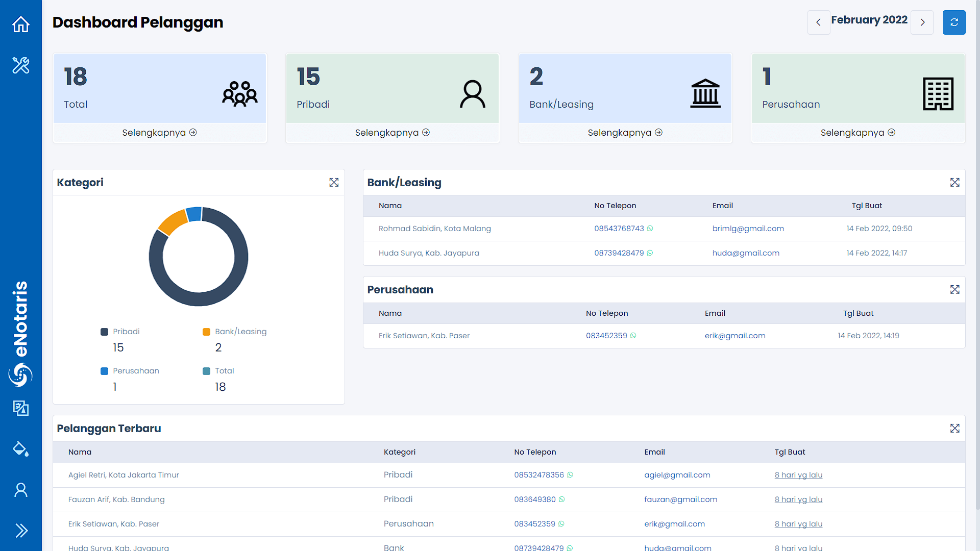Go to next month arrow
Screen dimensions: 980x551
point(922,22)
